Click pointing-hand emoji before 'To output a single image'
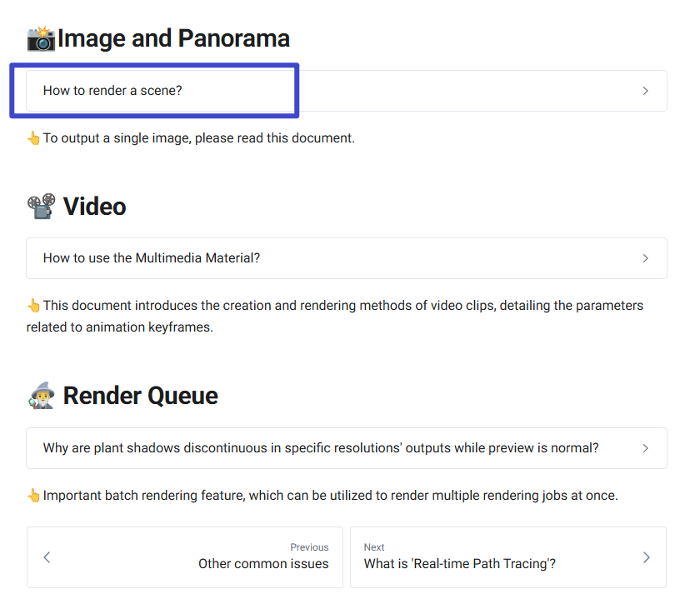Screen dimensions: 700x599 (x=33, y=138)
